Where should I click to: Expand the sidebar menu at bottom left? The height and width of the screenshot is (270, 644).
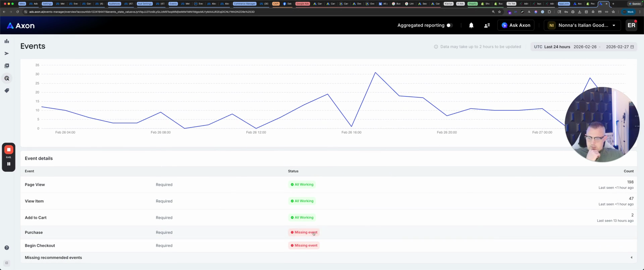(7, 263)
